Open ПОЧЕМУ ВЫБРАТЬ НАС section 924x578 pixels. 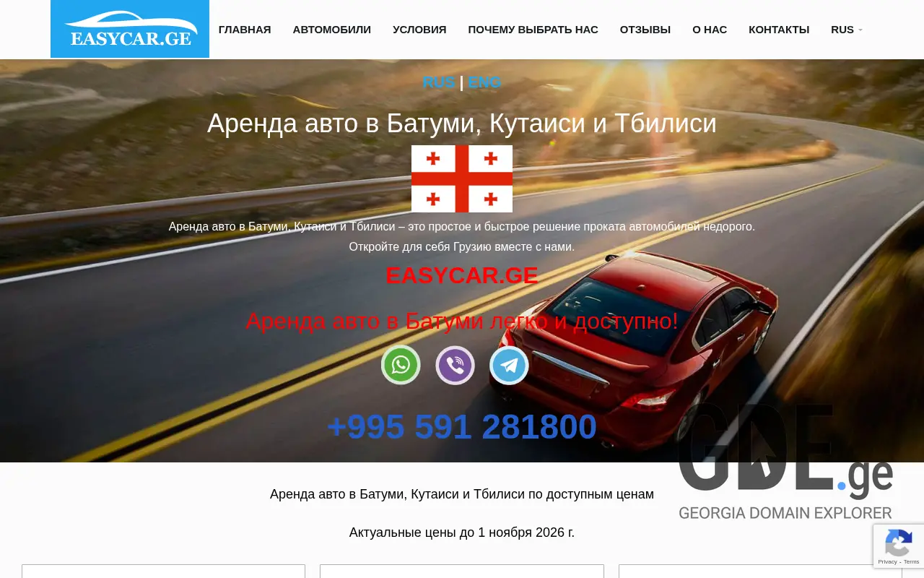[533, 29]
